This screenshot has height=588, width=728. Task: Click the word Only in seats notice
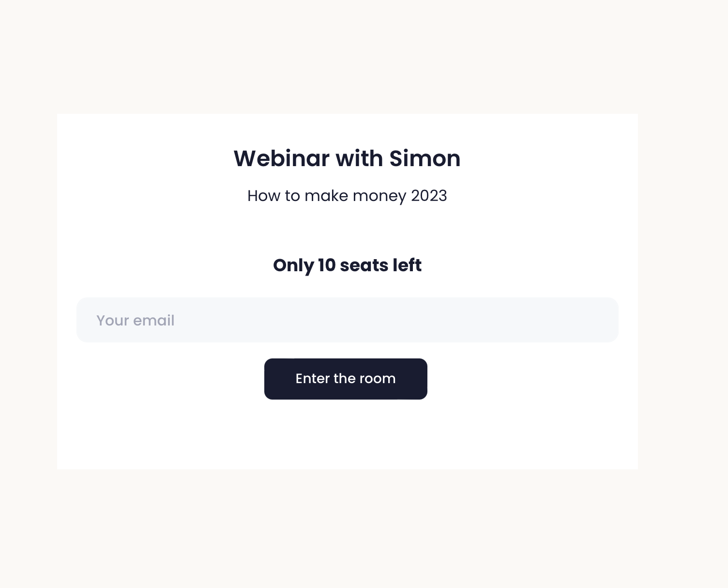pyautogui.click(x=293, y=265)
